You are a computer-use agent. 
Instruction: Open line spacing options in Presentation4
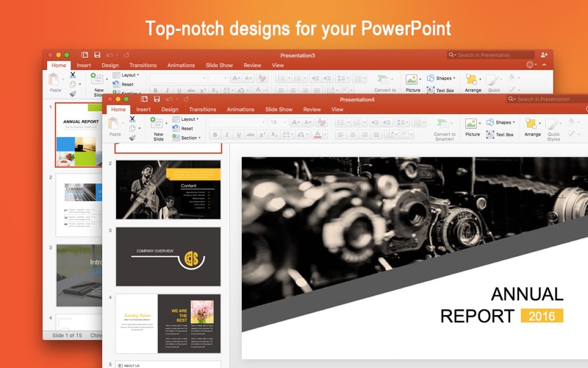tap(401, 122)
